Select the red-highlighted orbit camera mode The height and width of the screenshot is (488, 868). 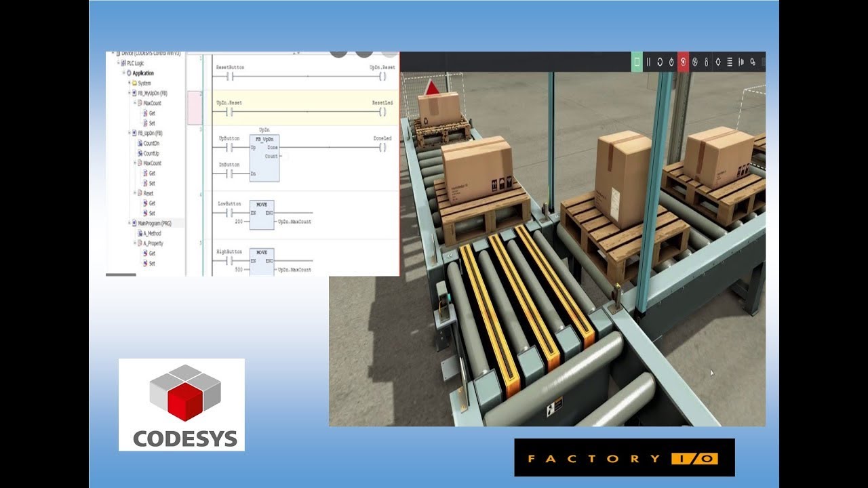point(684,62)
